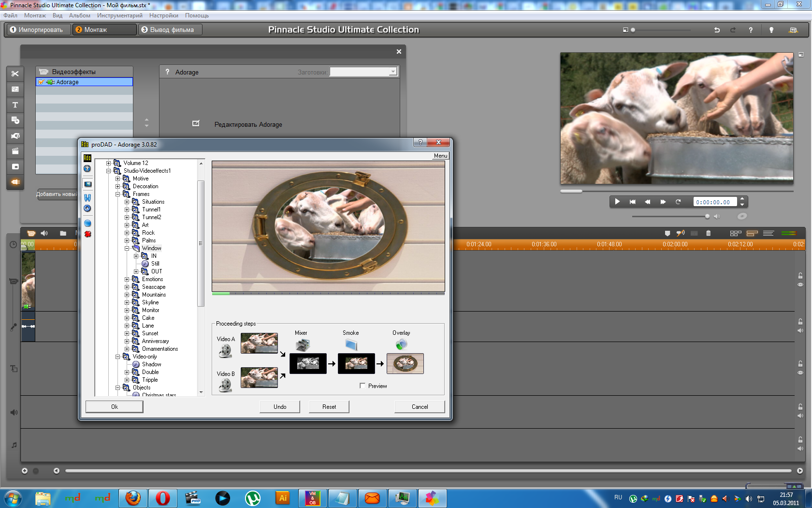The height and width of the screenshot is (508, 812).
Task: Click Ok in Adorage dialog
Action: tap(115, 406)
